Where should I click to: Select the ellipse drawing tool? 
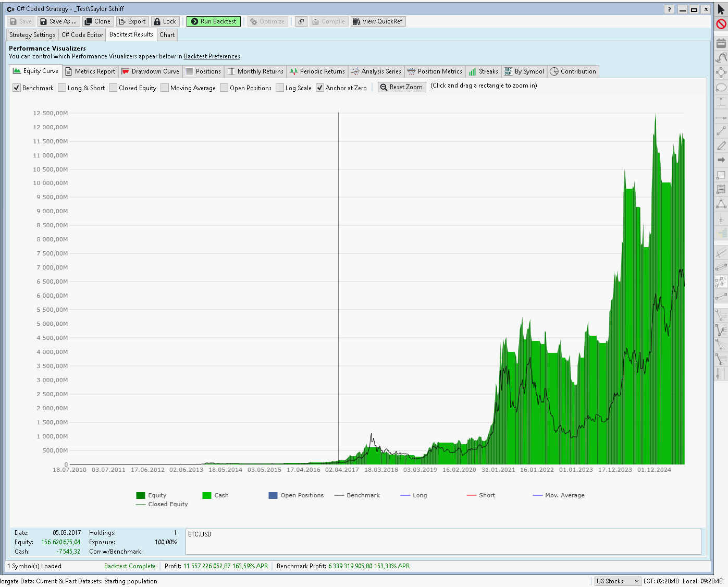tap(721, 87)
